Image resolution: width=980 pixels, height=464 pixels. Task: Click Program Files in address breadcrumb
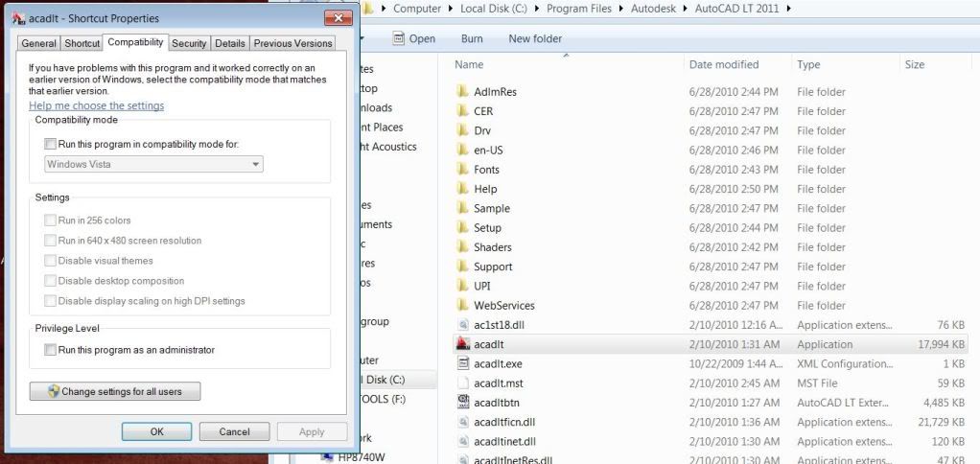point(579,9)
